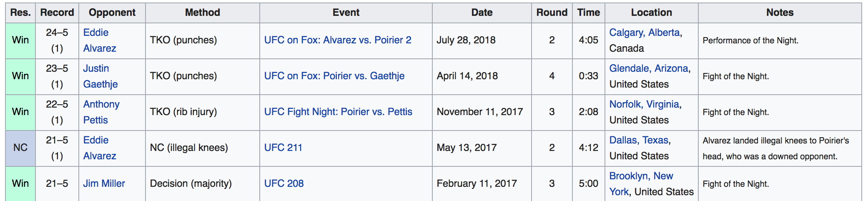The width and height of the screenshot is (868, 201).
Task: Click the UFC 211 event link
Action: pyautogui.click(x=283, y=148)
